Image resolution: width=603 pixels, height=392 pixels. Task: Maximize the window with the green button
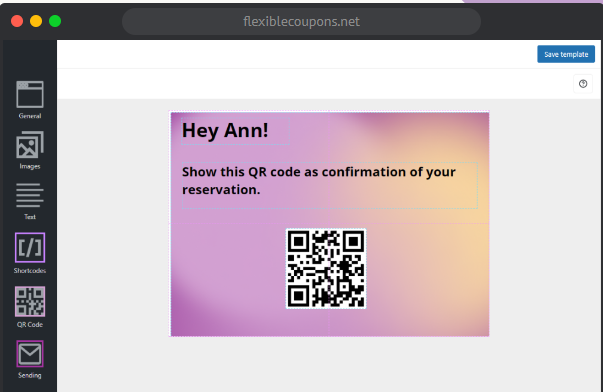(x=55, y=21)
